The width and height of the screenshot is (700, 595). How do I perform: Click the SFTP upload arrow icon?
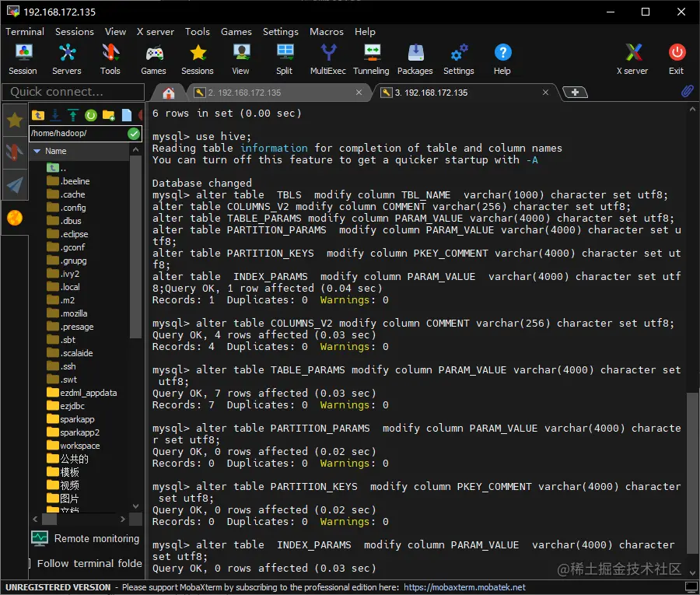pyautogui.click(x=73, y=115)
